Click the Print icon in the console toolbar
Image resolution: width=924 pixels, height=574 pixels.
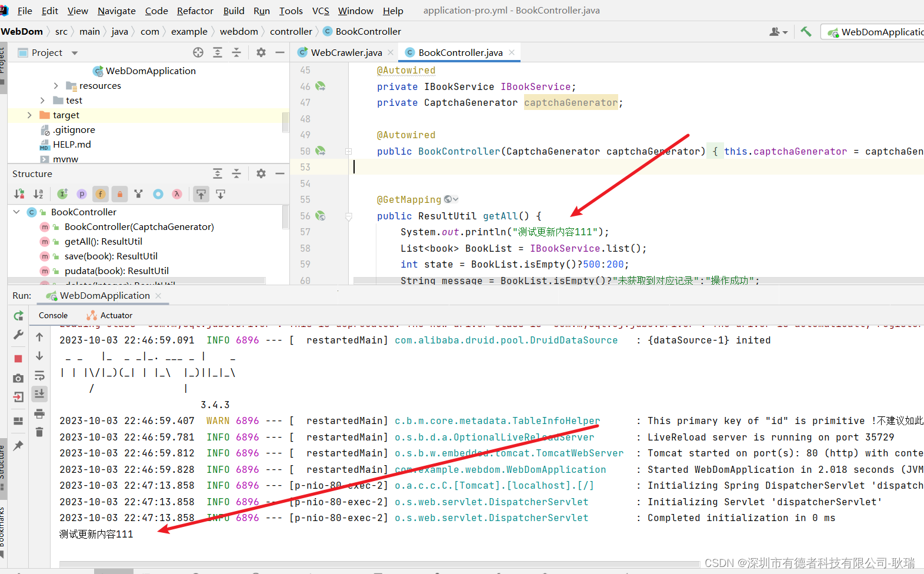pyautogui.click(x=39, y=413)
